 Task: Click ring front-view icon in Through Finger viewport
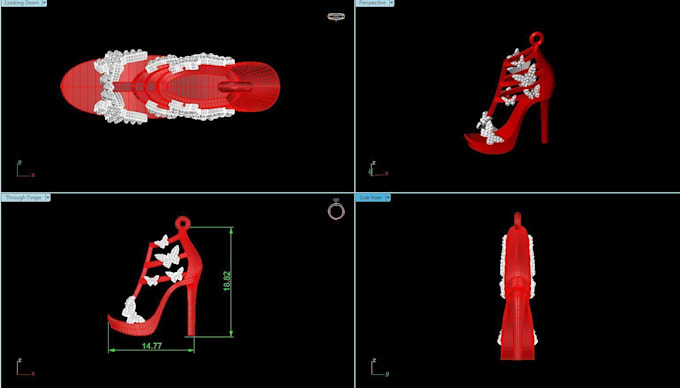(x=336, y=209)
